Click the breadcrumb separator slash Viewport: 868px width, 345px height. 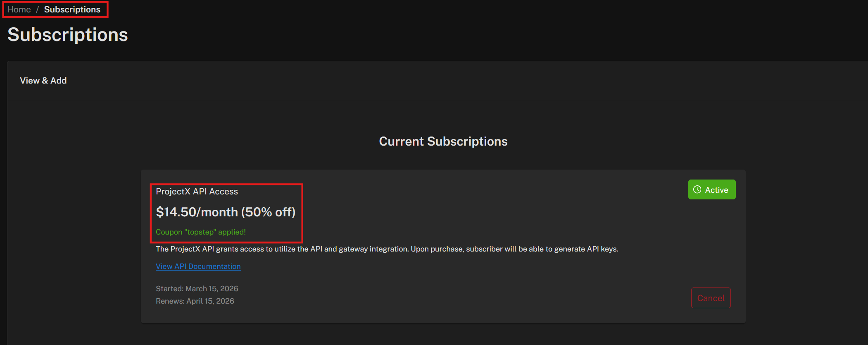[x=37, y=9]
